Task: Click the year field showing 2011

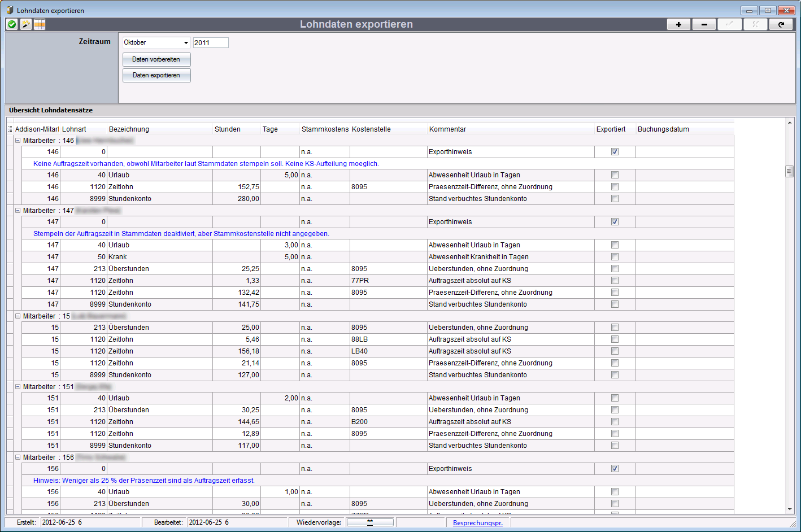Action: 211,42
